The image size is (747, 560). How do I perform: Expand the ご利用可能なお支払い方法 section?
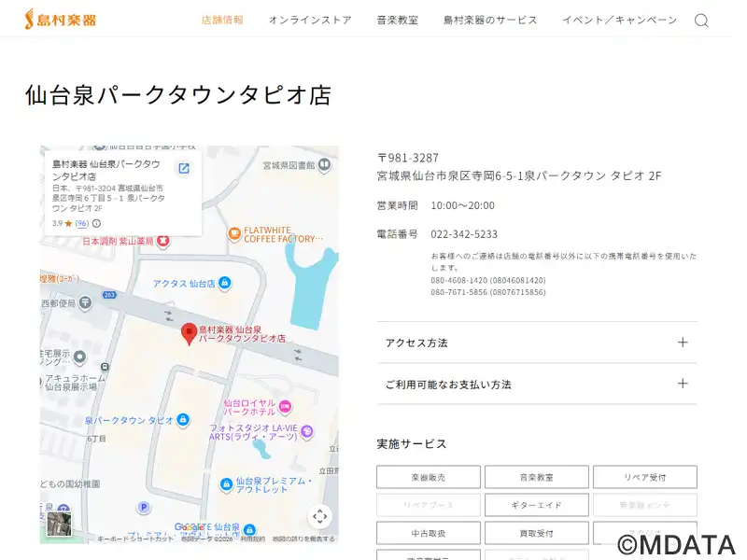click(x=536, y=384)
